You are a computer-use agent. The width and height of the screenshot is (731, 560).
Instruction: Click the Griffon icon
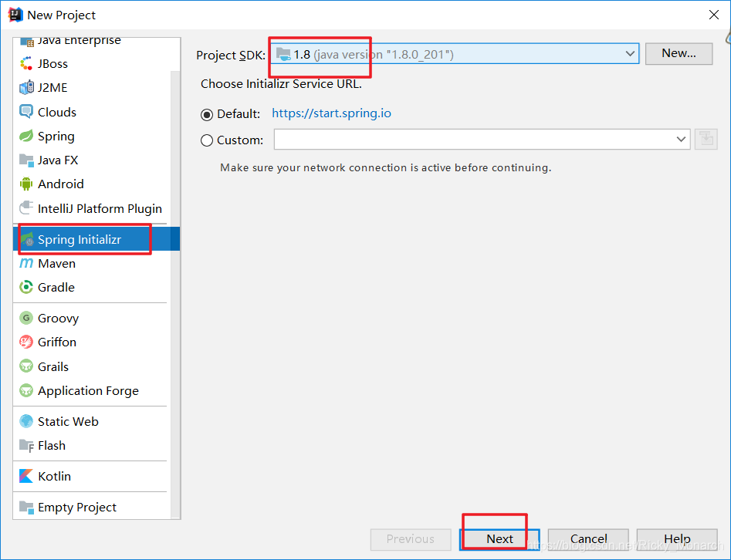point(26,342)
